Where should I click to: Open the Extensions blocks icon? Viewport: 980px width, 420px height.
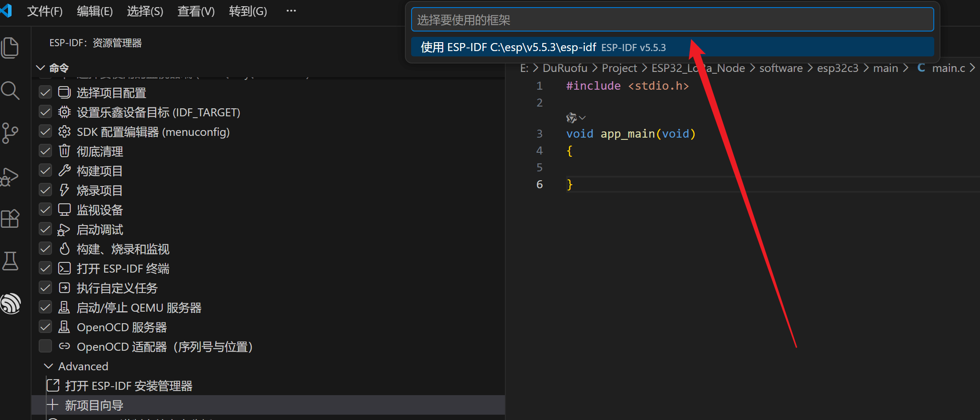point(10,218)
